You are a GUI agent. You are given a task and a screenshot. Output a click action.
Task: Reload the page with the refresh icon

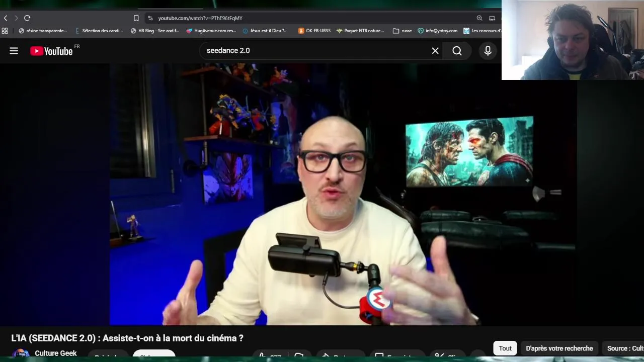coord(27,18)
